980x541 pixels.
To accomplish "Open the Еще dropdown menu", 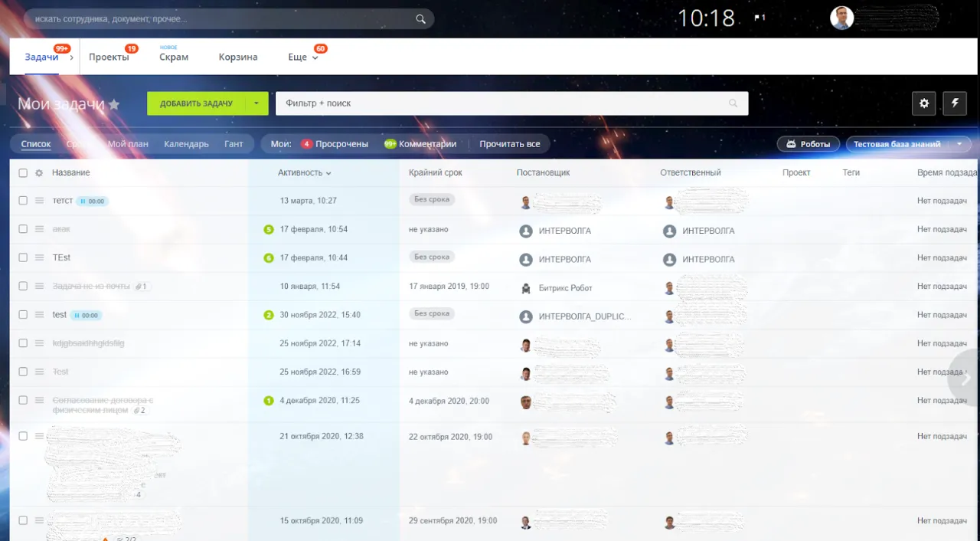I will point(303,57).
